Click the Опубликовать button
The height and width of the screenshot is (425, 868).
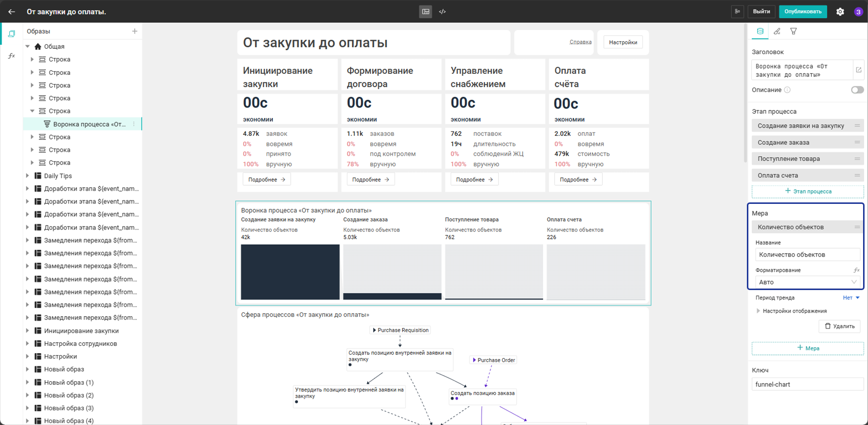[803, 11]
